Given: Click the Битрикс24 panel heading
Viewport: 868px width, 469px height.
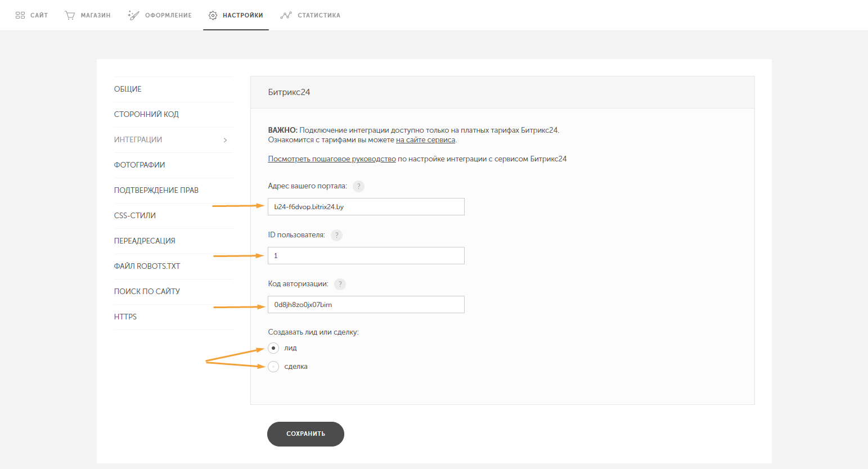Looking at the screenshot, I should (289, 92).
